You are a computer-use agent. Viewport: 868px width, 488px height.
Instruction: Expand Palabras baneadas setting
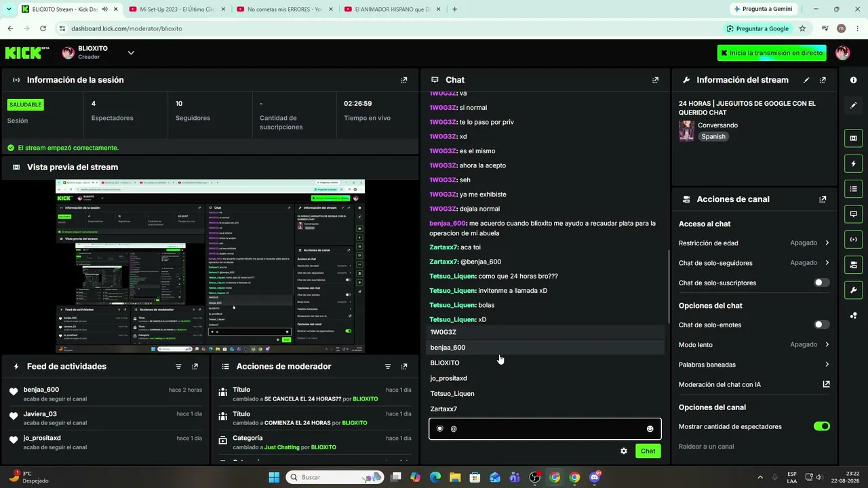coord(754,365)
